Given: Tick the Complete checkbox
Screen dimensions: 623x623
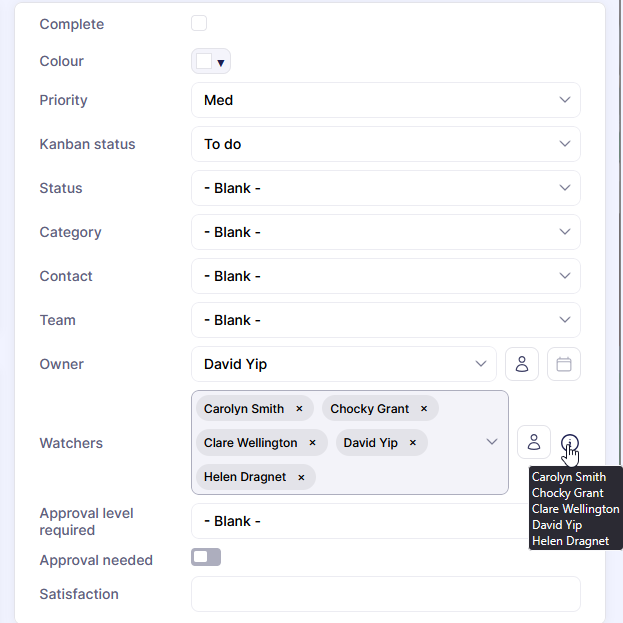Looking at the screenshot, I should click(199, 23).
